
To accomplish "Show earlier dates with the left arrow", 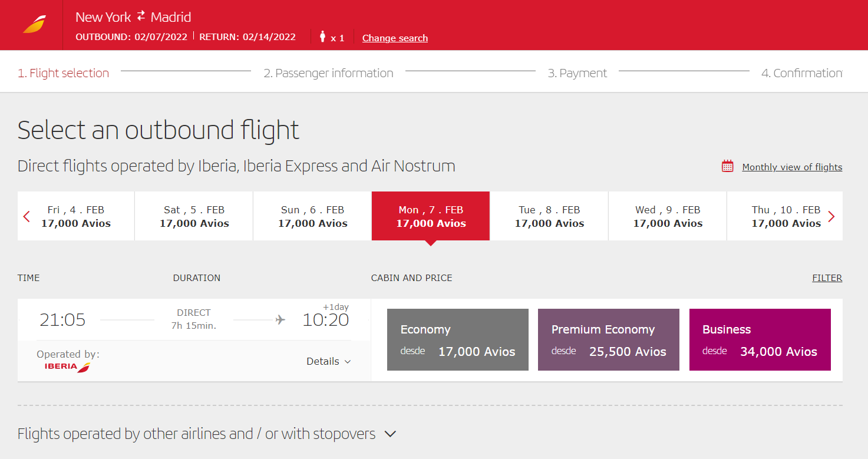I will [x=27, y=216].
